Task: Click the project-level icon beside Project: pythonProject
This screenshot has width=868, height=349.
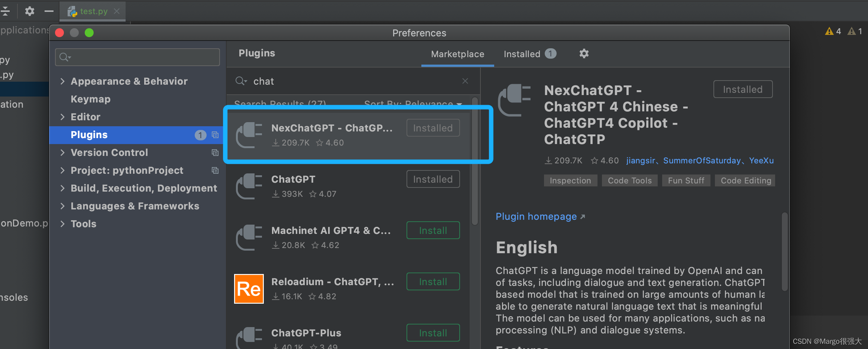Action: tap(215, 170)
